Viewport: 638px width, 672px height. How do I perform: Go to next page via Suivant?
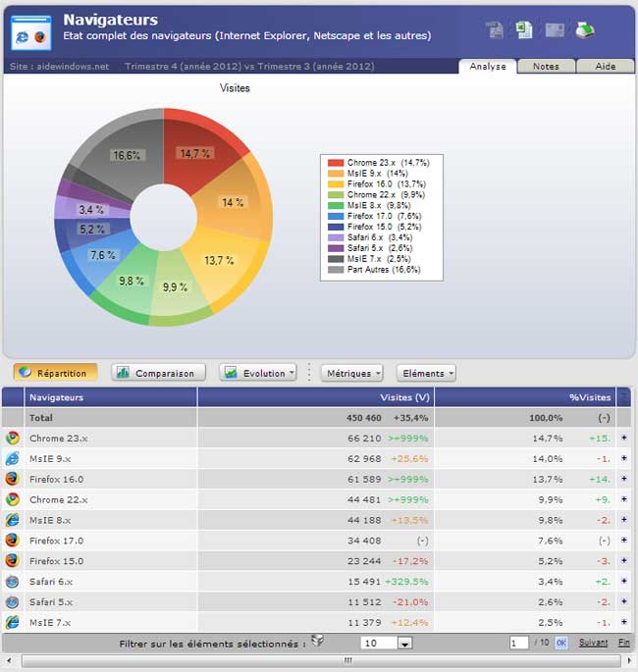[x=593, y=643]
